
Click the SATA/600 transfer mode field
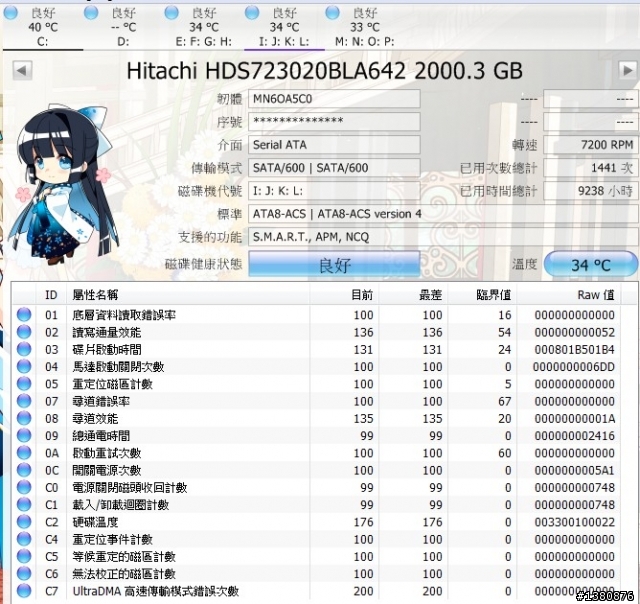click(334, 168)
